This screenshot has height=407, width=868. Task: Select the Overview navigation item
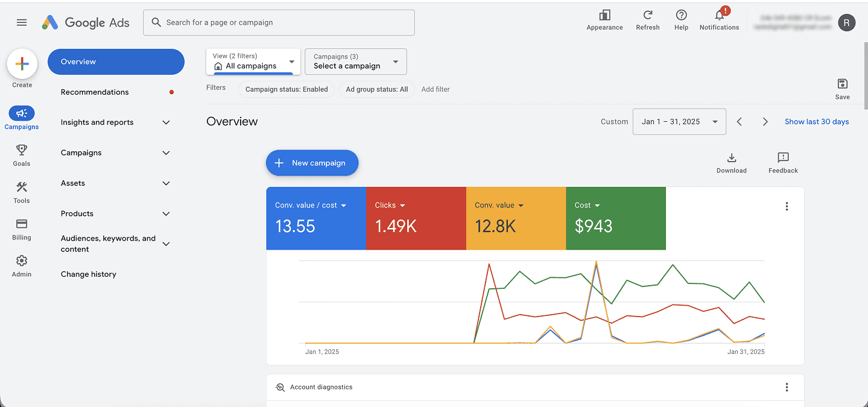tap(116, 62)
